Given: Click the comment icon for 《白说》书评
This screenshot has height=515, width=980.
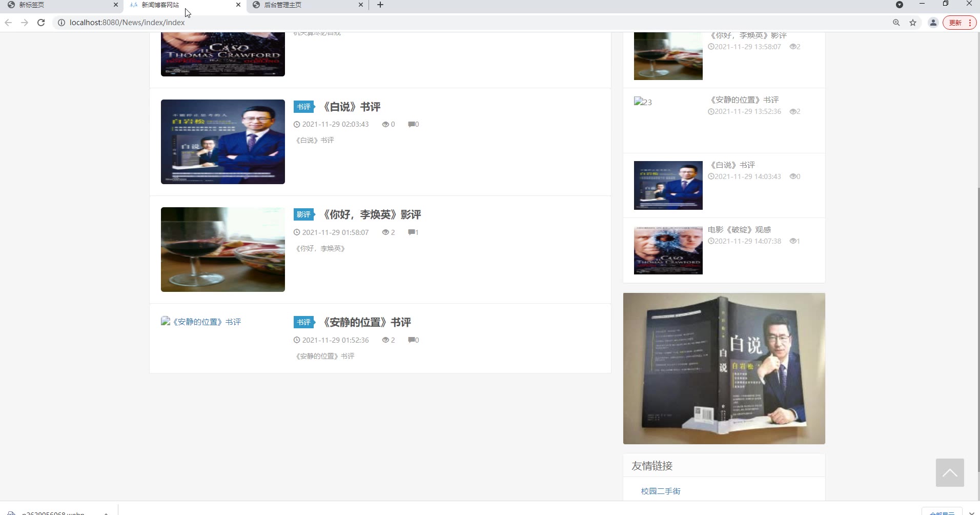Looking at the screenshot, I should 411,124.
